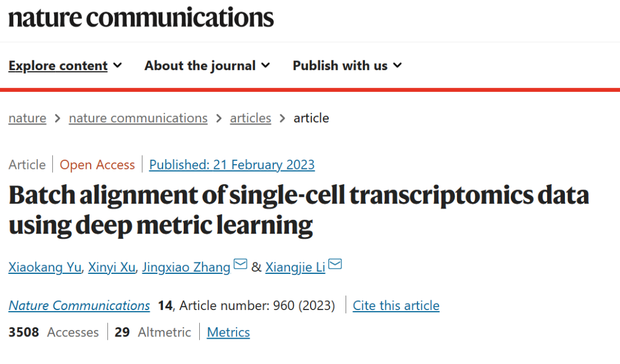Expand the Explore content chevron
The width and height of the screenshot is (620, 364).
click(x=118, y=65)
